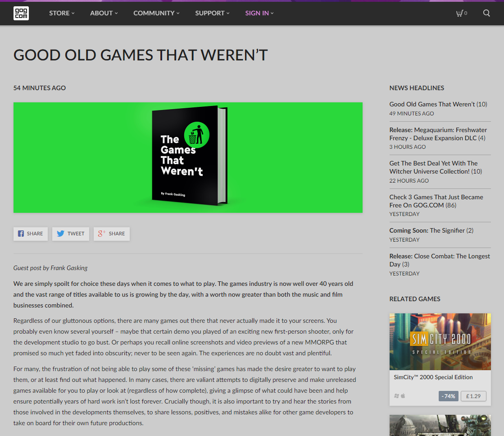The image size is (504, 436).
Task: Expand the Community dropdown arrow
Action: [178, 13]
